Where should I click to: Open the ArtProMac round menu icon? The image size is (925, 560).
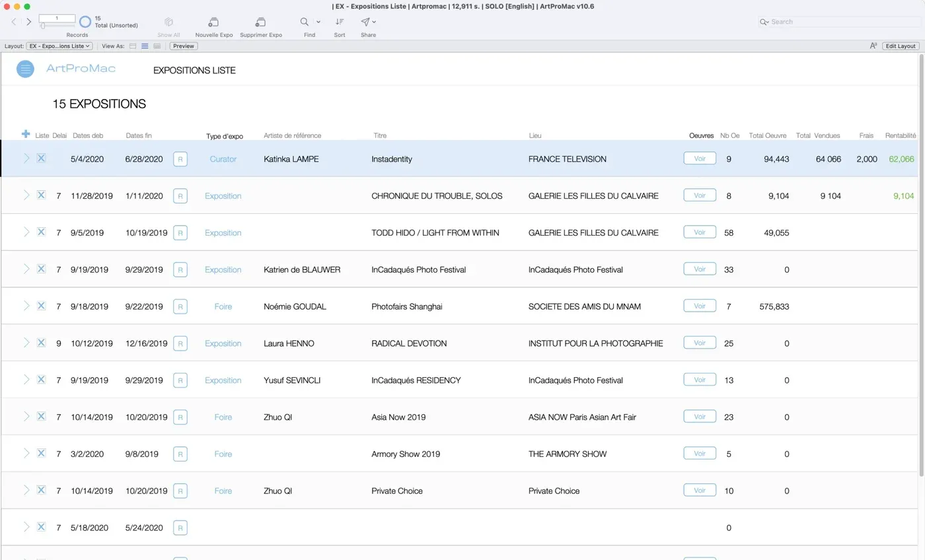pos(25,69)
